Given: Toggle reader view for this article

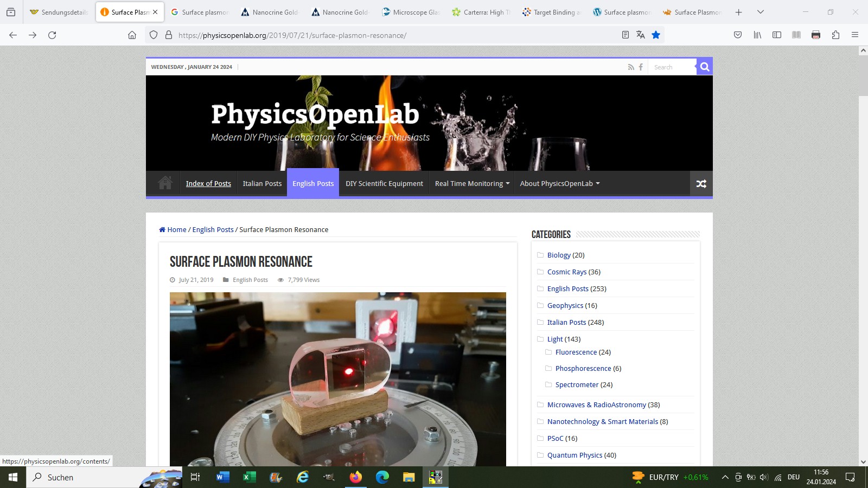Looking at the screenshot, I should tap(626, 35).
